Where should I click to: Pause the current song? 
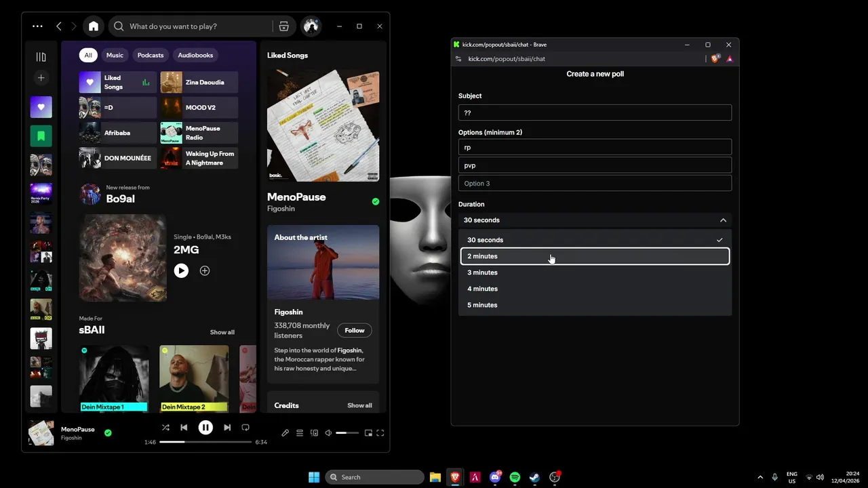205,427
